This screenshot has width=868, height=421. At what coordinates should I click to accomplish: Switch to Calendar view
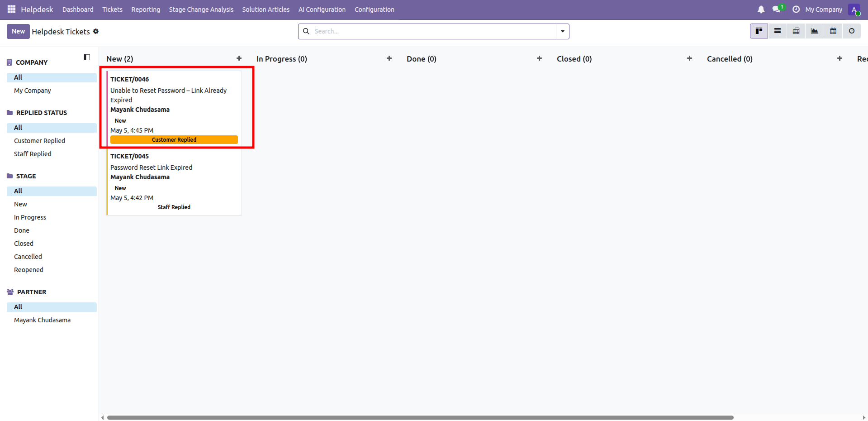coord(833,31)
